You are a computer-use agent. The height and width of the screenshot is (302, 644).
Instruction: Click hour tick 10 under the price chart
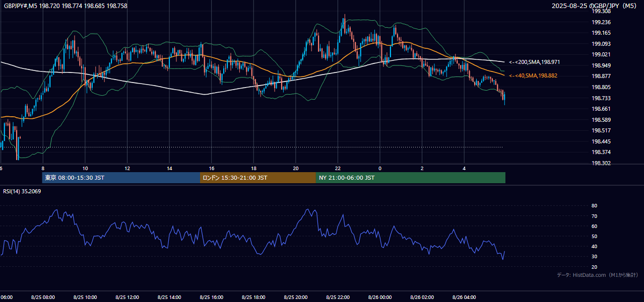pos(85,169)
